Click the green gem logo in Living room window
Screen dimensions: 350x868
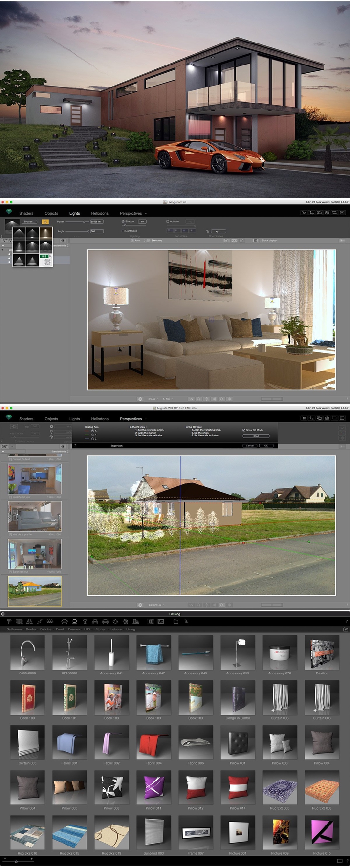[x=9, y=212]
